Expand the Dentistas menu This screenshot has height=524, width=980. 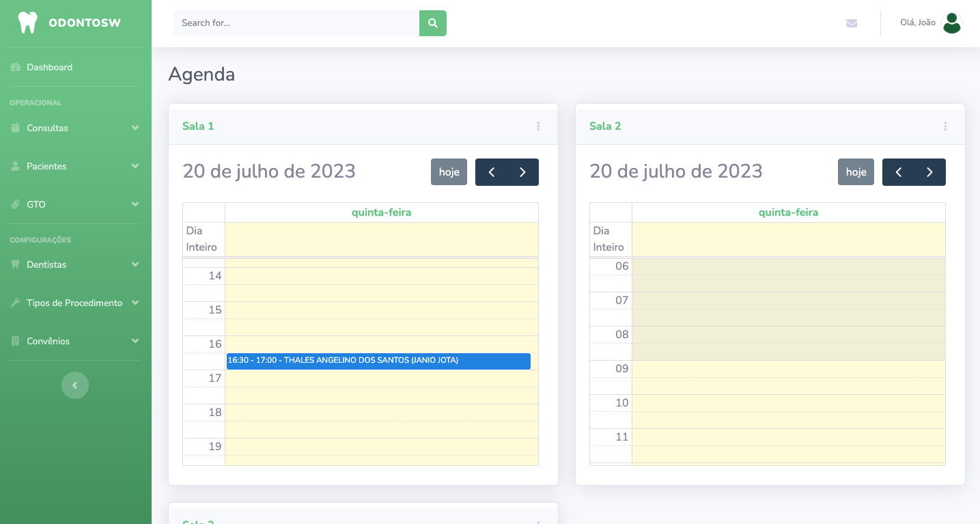[x=75, y=264]
